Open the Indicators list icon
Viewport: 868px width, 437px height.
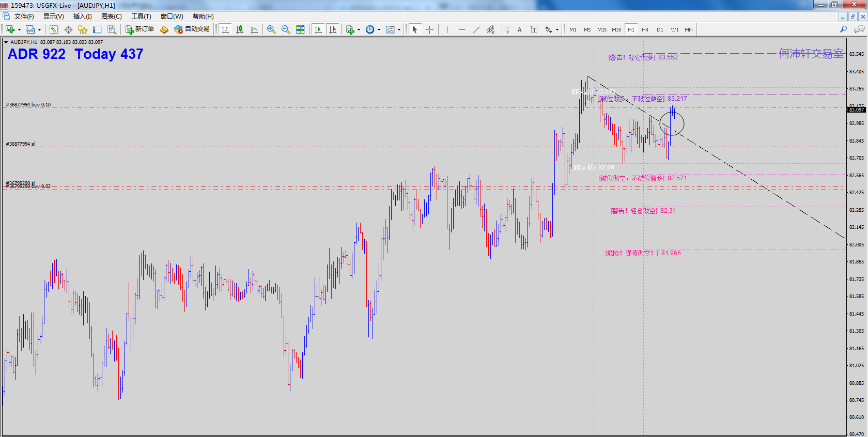point(350,29)
